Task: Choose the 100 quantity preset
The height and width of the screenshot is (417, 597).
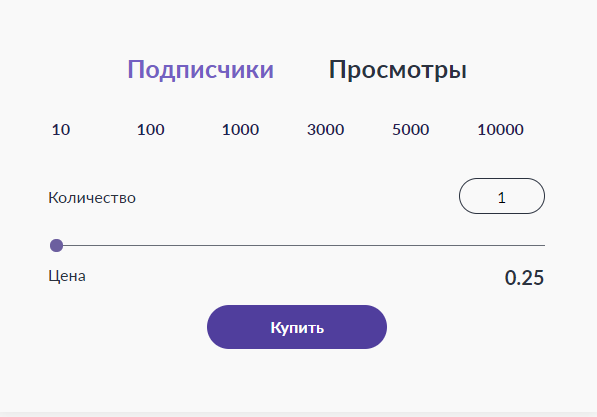Action: click(151, 130)
